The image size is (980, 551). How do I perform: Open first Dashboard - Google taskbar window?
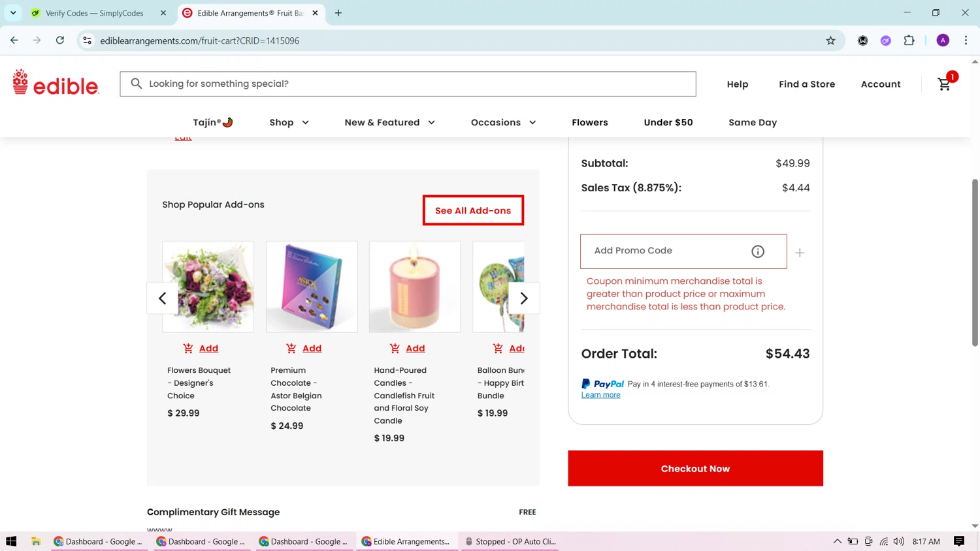[99, 541]
